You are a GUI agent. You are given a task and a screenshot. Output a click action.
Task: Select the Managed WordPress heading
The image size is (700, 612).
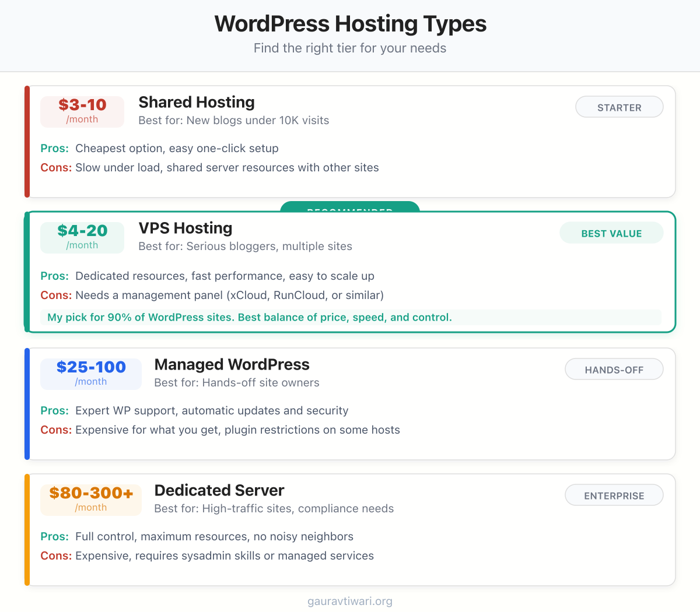pos(232,364)
